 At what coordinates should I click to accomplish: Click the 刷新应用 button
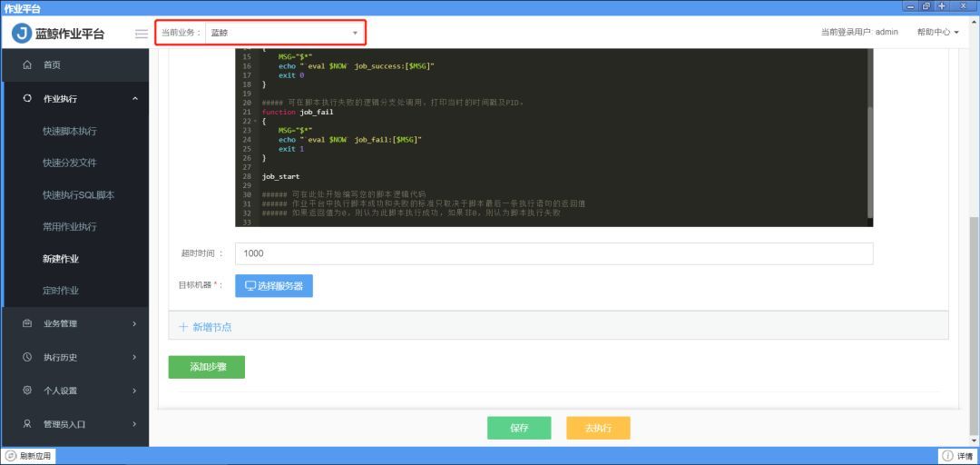pyautogui.click(x=29, y=456)
